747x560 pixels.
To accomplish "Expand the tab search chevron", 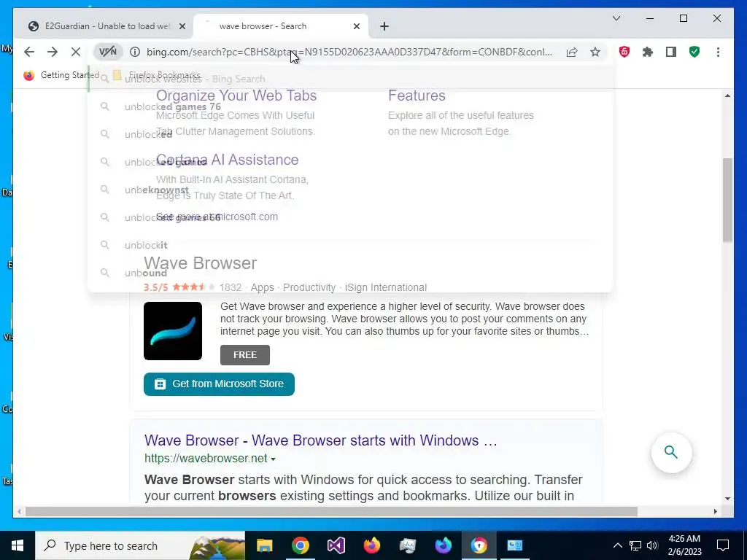I will coord(616,18).
